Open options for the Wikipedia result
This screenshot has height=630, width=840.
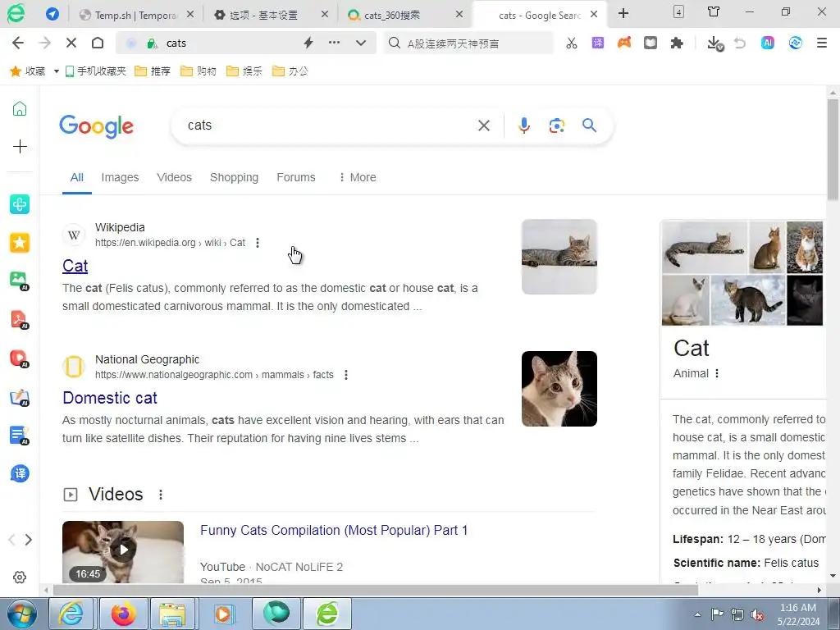point(258,243)
